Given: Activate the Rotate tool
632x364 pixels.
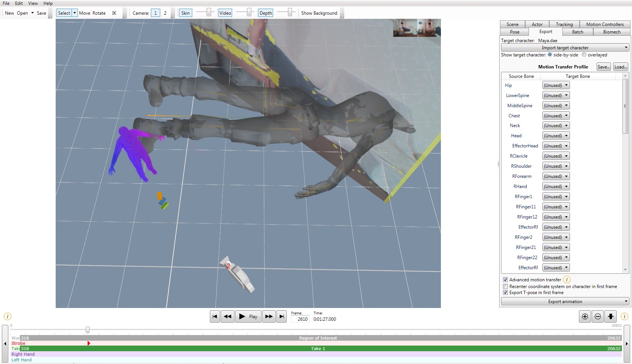Looking at the screenshot, I should pos(99,13).
